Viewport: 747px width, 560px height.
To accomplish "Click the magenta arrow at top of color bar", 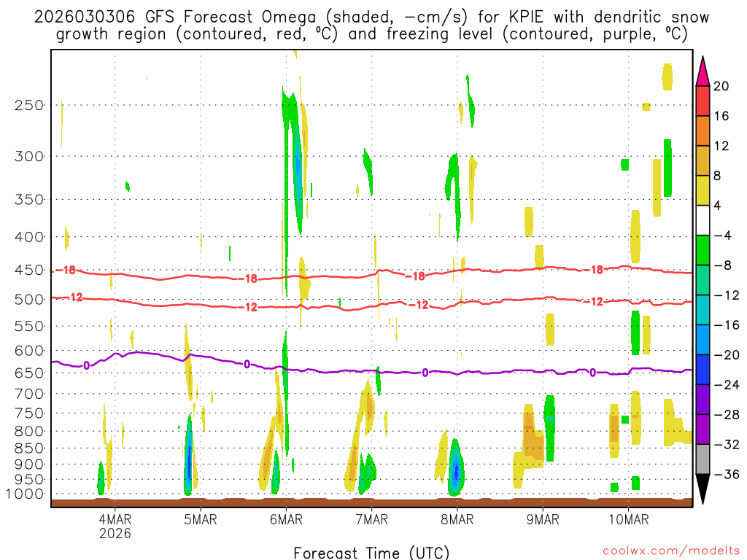I will pos(703,71).
